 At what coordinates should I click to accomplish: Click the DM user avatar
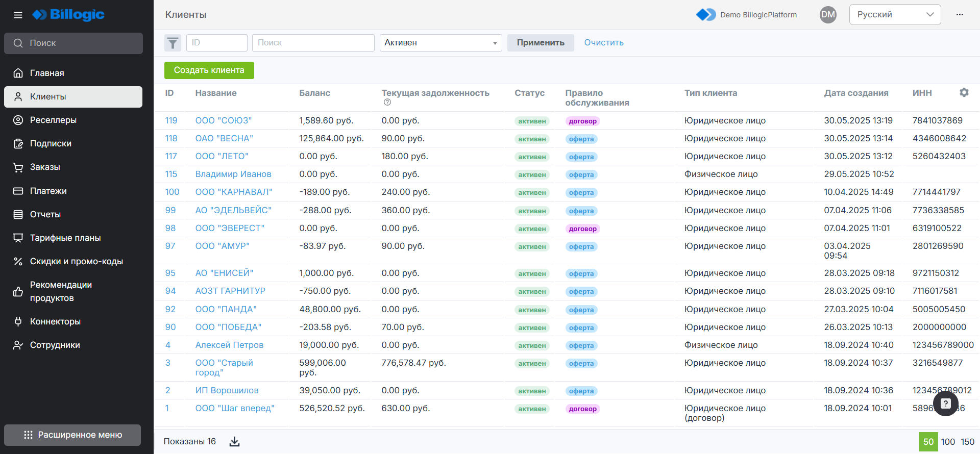click(827, 15)
